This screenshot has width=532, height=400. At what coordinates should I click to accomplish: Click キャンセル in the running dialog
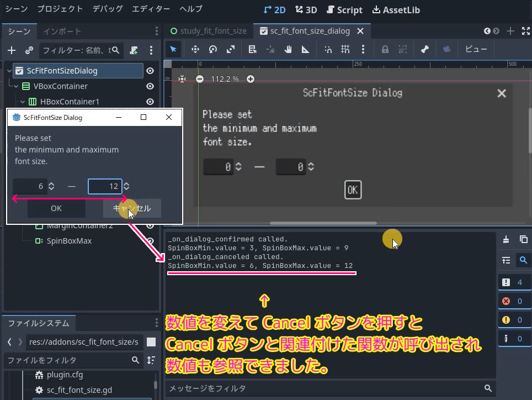[132, 208]
